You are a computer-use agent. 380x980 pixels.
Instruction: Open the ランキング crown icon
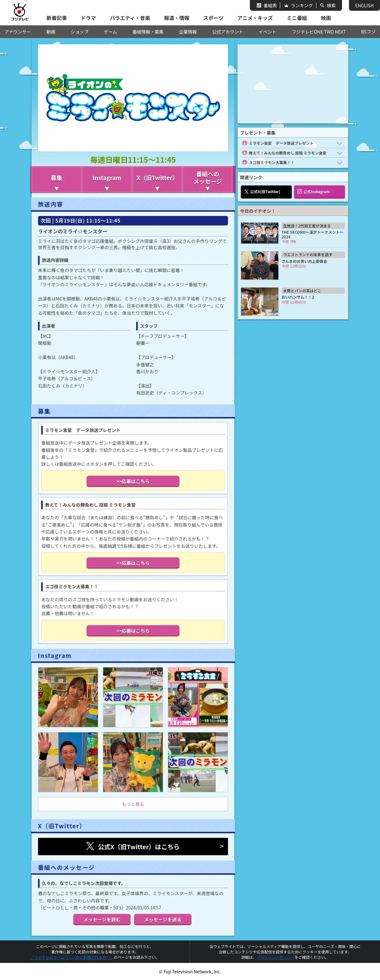tap(286, 5)
